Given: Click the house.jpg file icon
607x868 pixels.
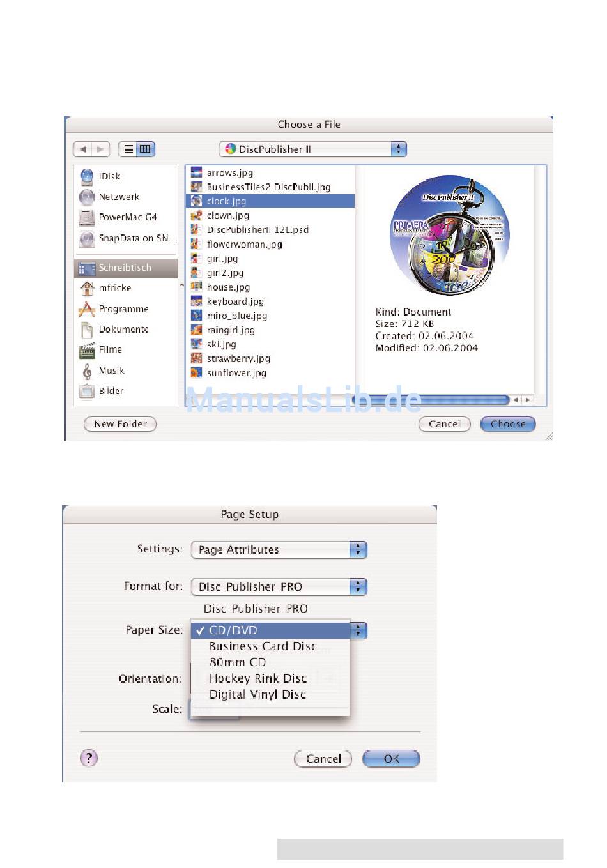Looking at the screenshot, I should click(x=197, y=287).
